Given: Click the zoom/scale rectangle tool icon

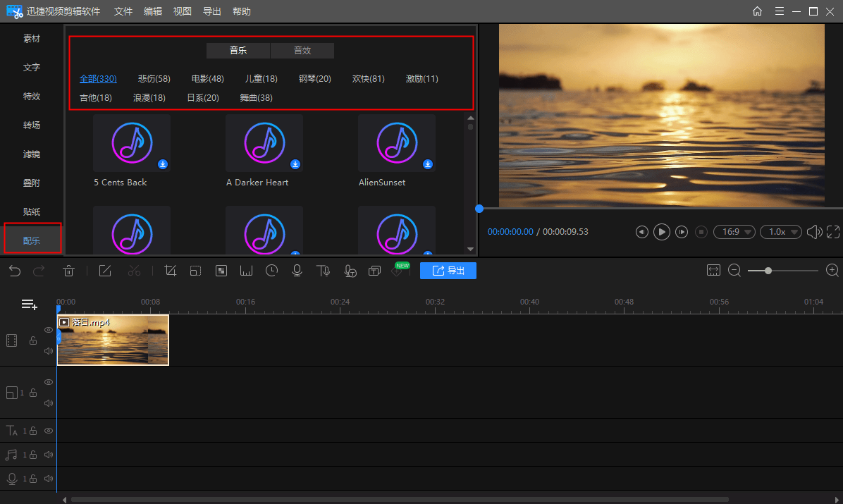Looking at the screenshot, I should (196, 271).
